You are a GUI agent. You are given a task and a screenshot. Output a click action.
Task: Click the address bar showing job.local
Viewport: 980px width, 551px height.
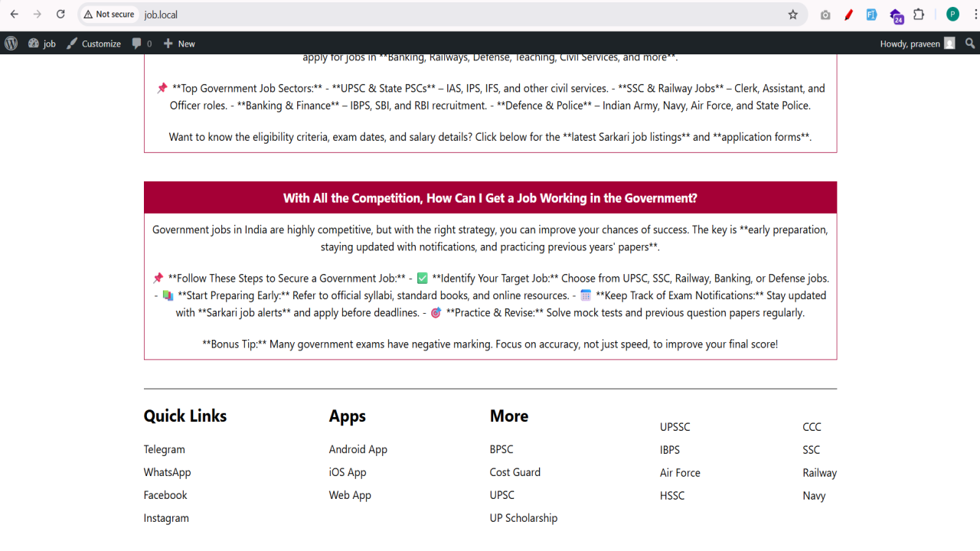459,15
